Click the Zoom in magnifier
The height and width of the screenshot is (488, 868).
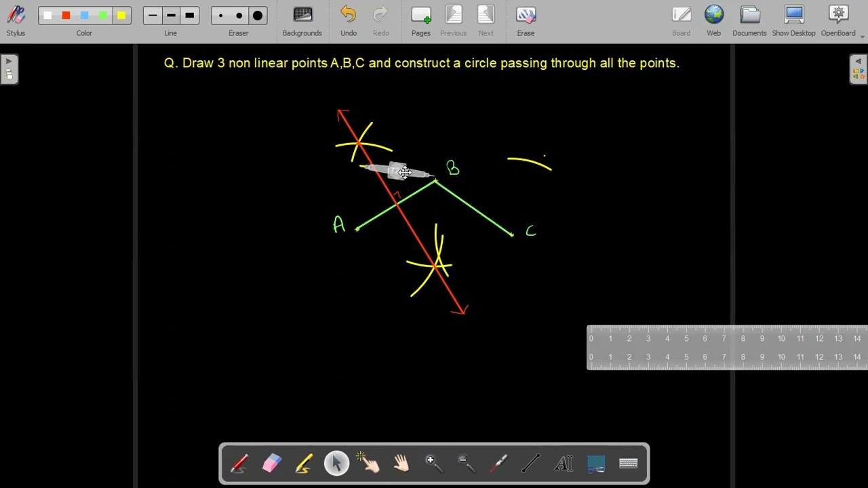click(x=433, y=464)
